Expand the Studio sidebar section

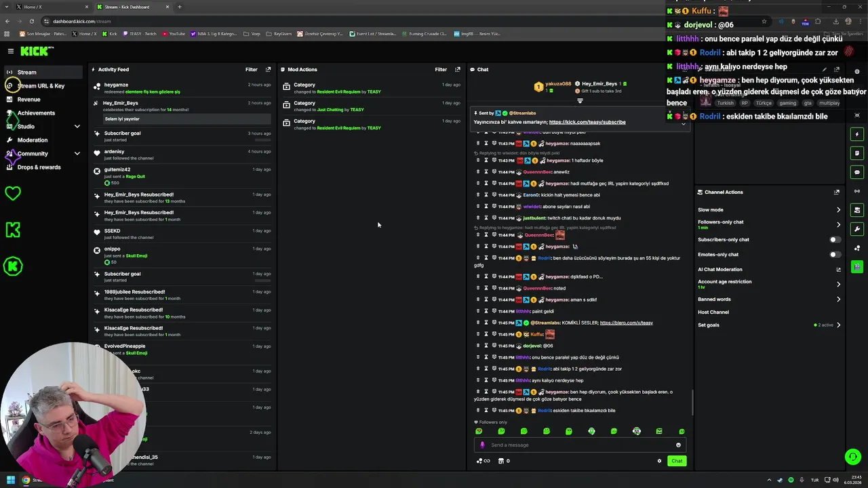click(x=77, y=126)
